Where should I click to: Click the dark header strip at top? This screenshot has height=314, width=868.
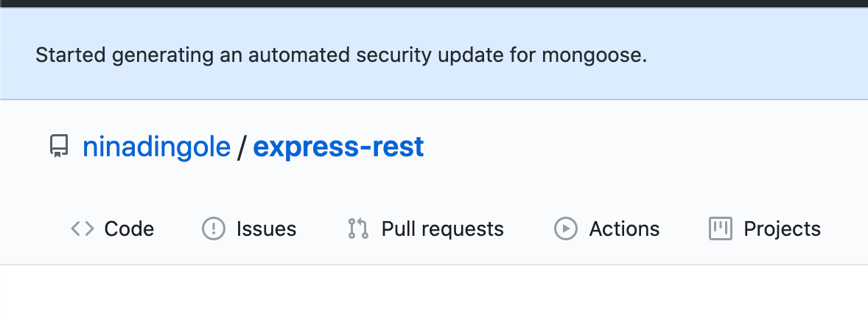[x=434, y=4]
